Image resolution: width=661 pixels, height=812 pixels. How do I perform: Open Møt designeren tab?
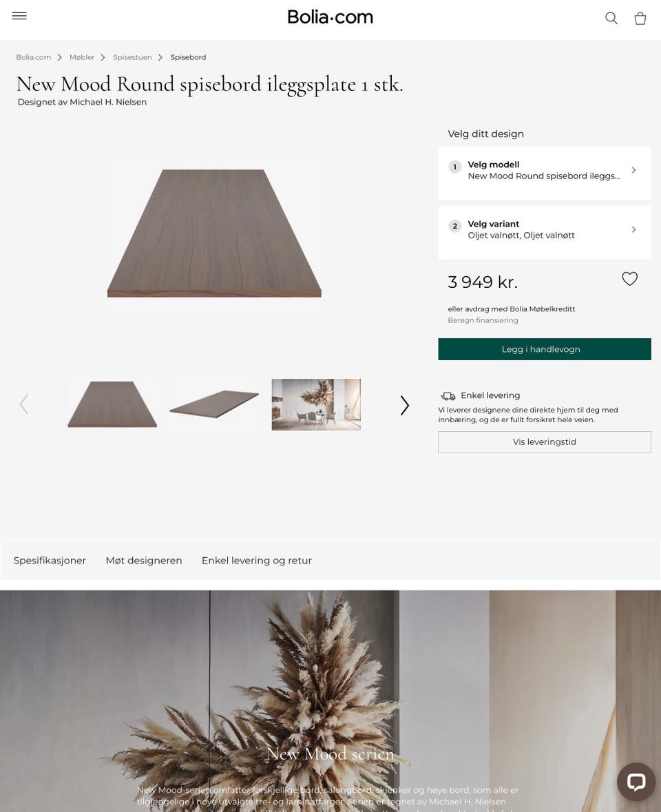click(144, 561)
